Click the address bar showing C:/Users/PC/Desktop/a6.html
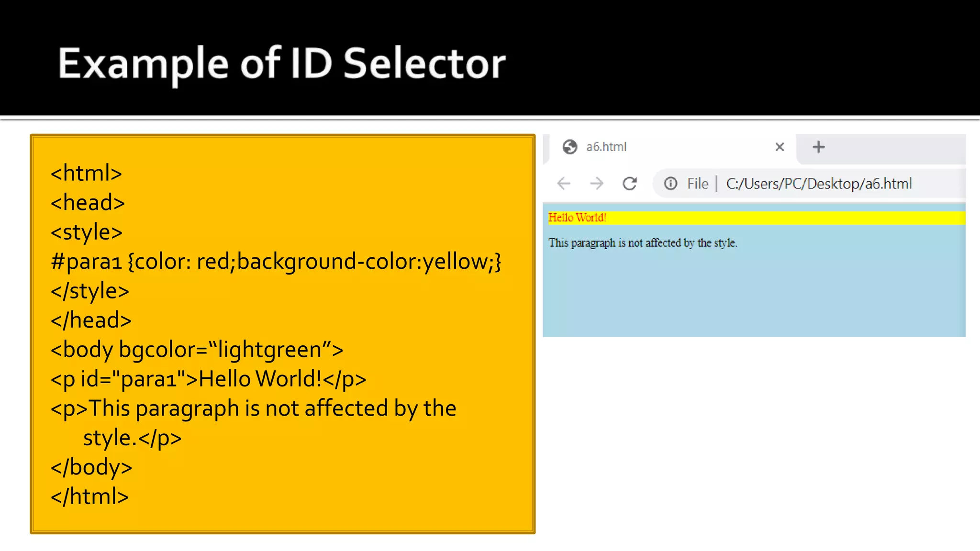This screenshot has width=980, height=551. (x=809, y=184)
